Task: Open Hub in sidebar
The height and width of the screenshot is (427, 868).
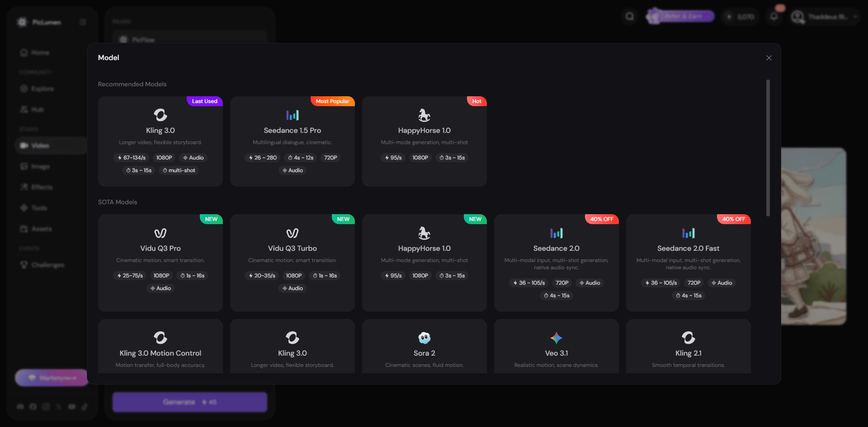Action: tap(51, 109)
